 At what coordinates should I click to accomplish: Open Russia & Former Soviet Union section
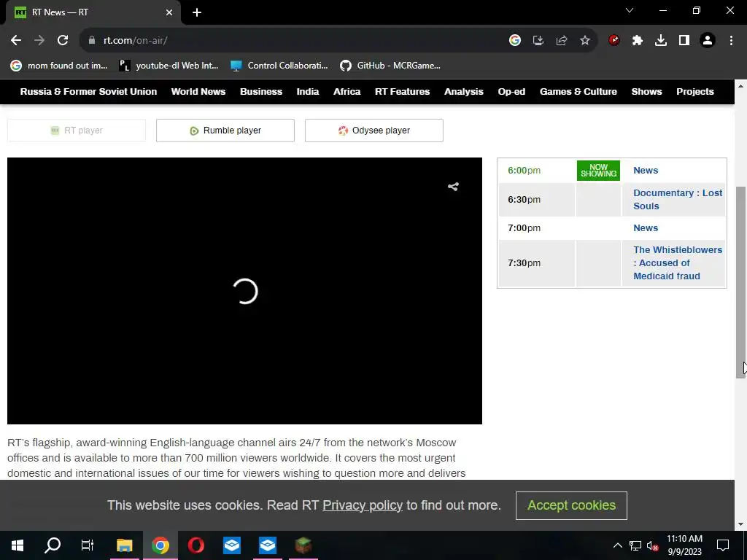click(x=88, y=91)
